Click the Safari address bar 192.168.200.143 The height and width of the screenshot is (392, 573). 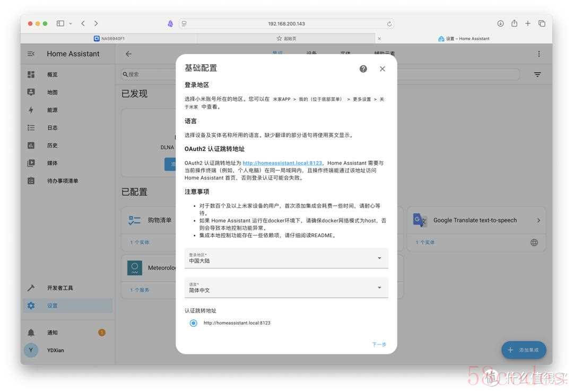point(286,24)
